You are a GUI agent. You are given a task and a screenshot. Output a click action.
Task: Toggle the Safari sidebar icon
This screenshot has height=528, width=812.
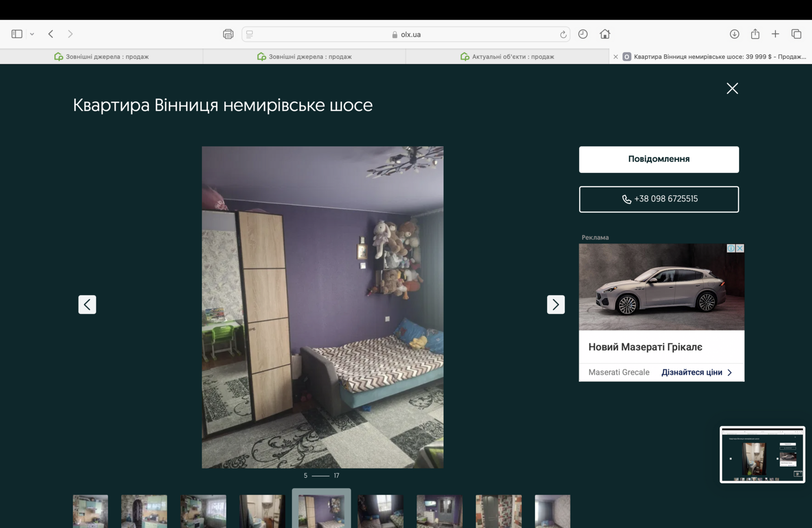coord(17,34)
